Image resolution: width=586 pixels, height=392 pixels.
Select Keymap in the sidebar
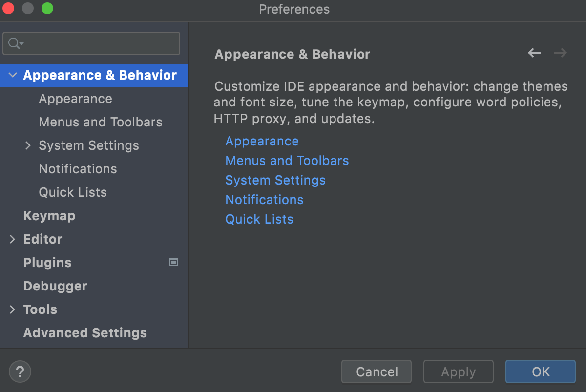tap(49, 216)
